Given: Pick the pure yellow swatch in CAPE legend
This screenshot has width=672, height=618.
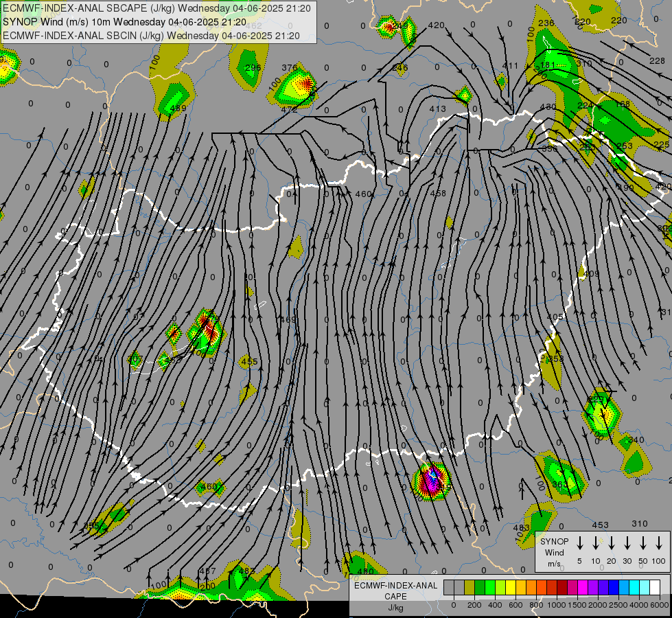Looking at the screenshot, I should point(511,588).
